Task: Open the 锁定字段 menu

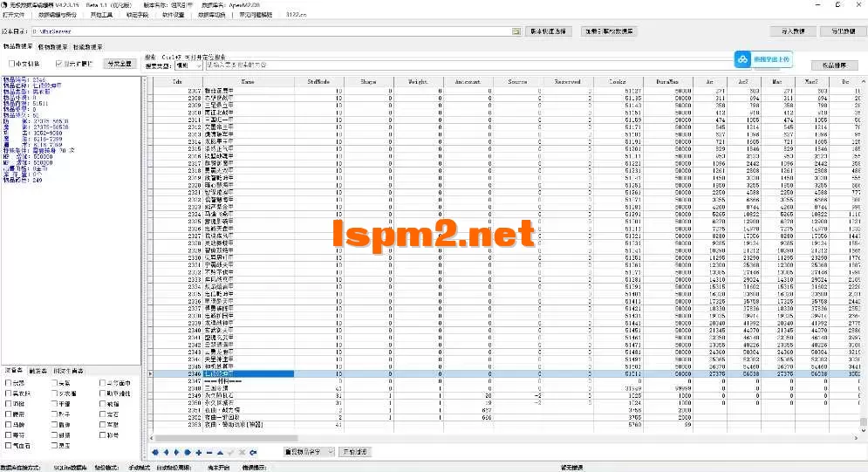Action: (137, 15)
